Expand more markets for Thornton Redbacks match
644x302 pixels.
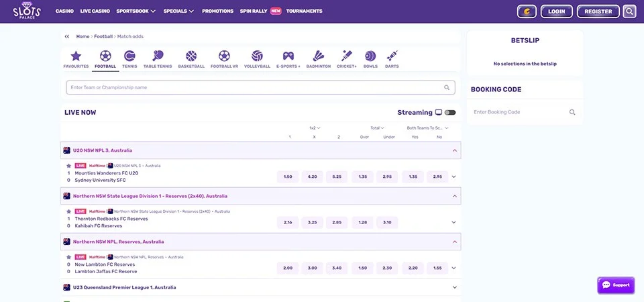tap(454, 222)
